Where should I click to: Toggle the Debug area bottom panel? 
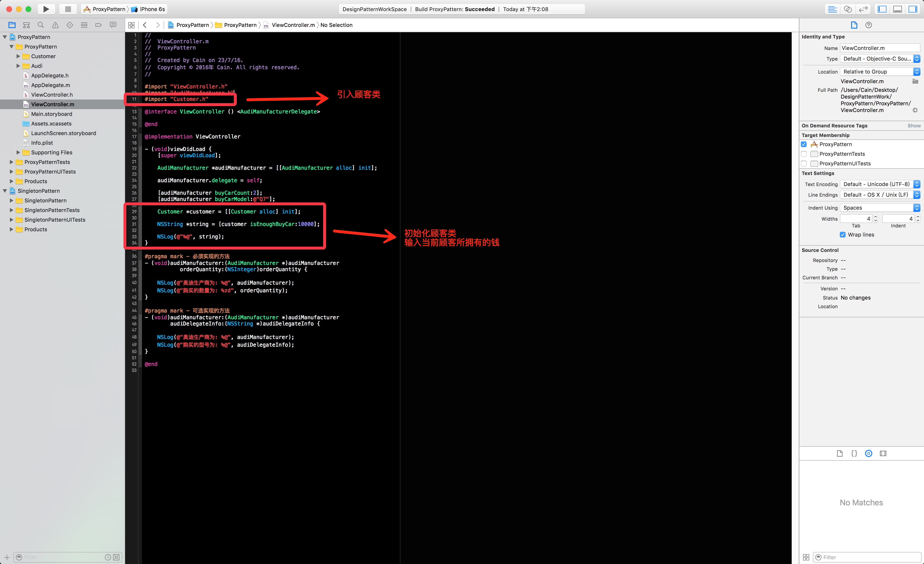tap(897, 9)
